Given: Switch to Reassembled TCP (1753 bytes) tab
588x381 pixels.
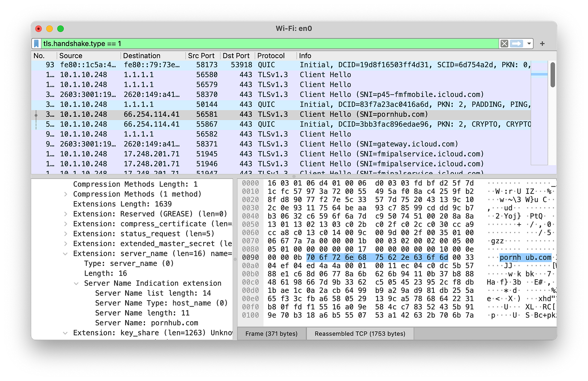Looking at the screenshot, I should 360,334.
